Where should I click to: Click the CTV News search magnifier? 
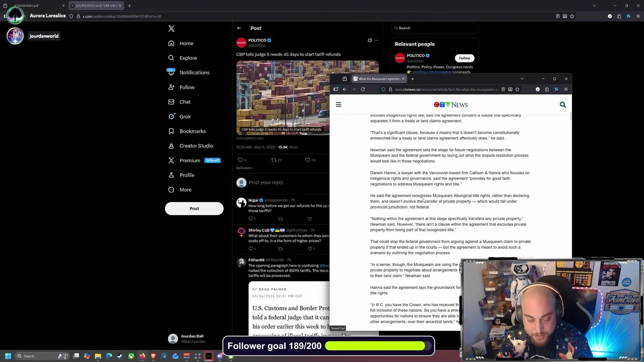tap(562, 105)
